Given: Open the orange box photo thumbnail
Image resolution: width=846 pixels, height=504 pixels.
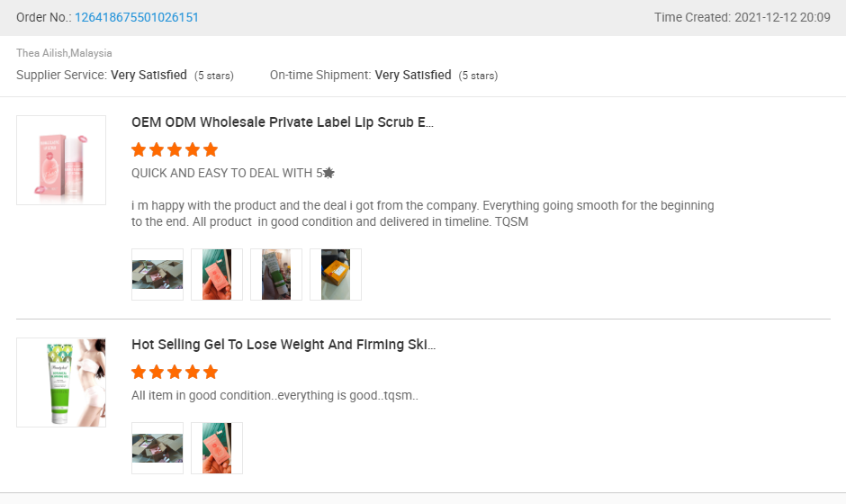Looking at the screenshot, I should point(336,274).
